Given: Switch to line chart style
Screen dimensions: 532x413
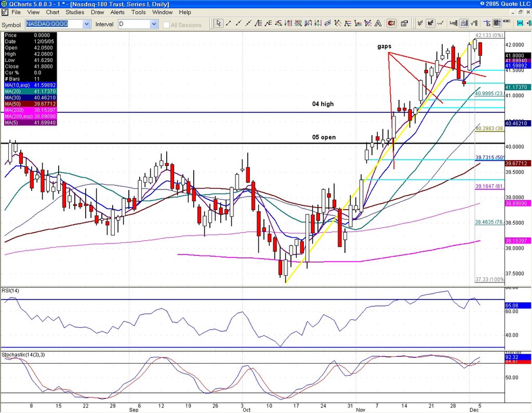Looking at the screenshot, I should coord(441,23).
